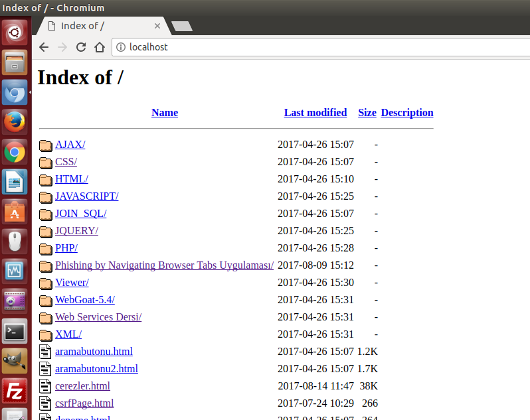Screen dimensions: 530x420
Task: Click the '2017-08-09 15:12' modified date
Action: [315, 265]
